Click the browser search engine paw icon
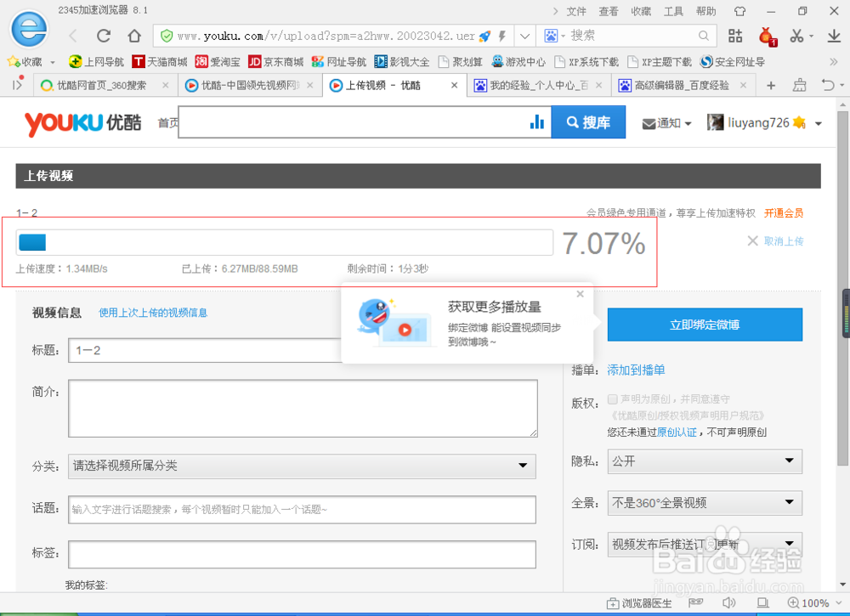This screenshot has width=850, height=616. [551, 36]
